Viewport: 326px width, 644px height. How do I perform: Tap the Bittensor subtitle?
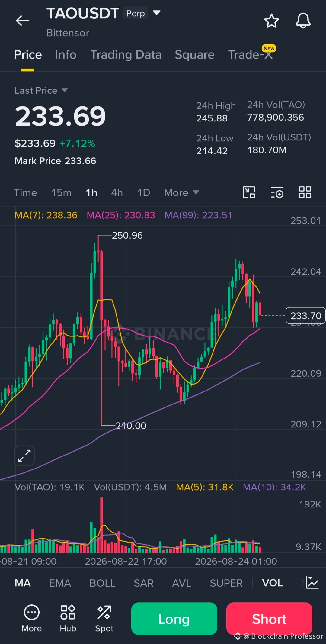[x=68, y=33]
